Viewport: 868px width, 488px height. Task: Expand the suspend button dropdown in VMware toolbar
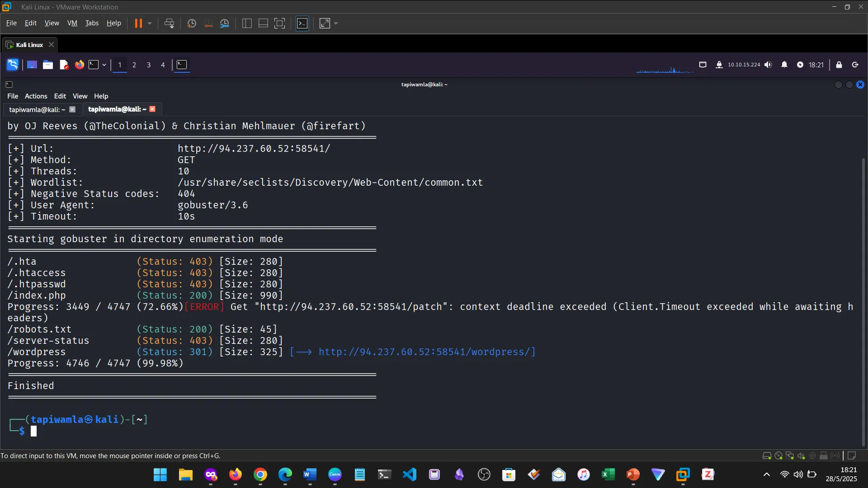(150, 23)
